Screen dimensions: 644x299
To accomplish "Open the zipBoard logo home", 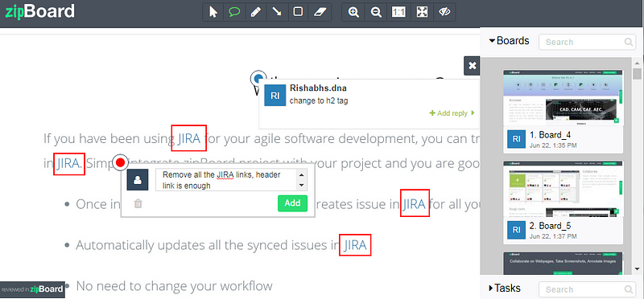I will [x=39, y=11].
